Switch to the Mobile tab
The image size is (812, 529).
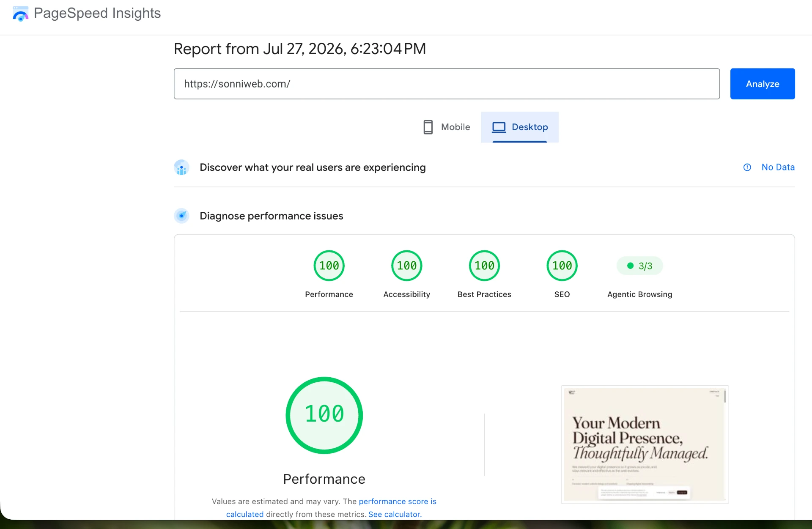[x=447, y=127]
